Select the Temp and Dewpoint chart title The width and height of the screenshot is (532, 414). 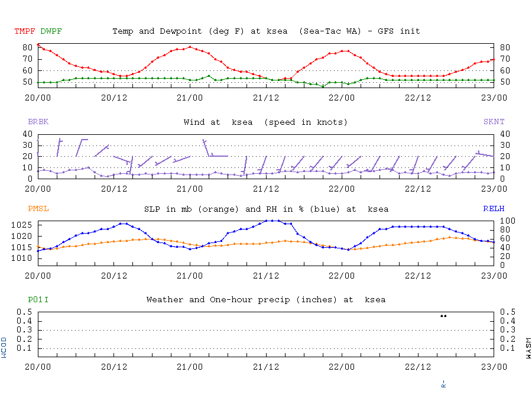point(267,31)
